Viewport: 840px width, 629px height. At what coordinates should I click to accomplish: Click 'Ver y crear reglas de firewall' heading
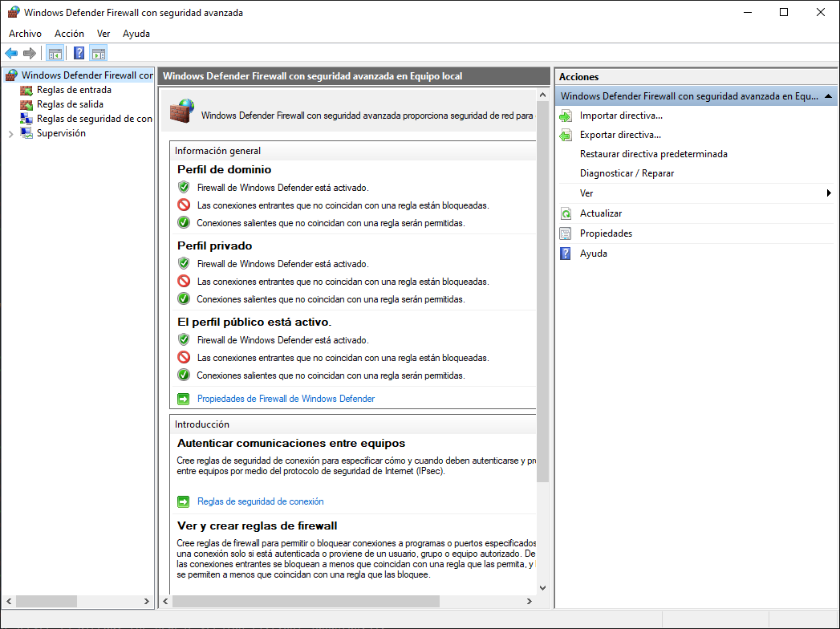[258, 526]
